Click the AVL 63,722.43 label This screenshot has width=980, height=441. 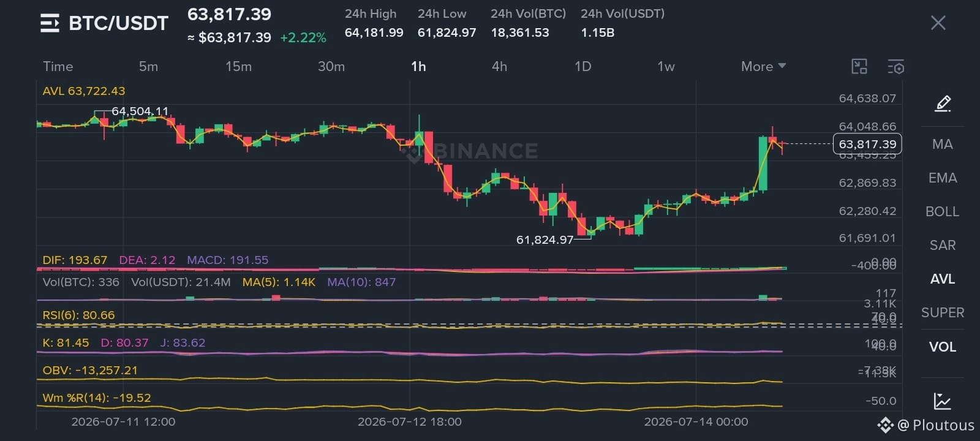tap(84, 91)
